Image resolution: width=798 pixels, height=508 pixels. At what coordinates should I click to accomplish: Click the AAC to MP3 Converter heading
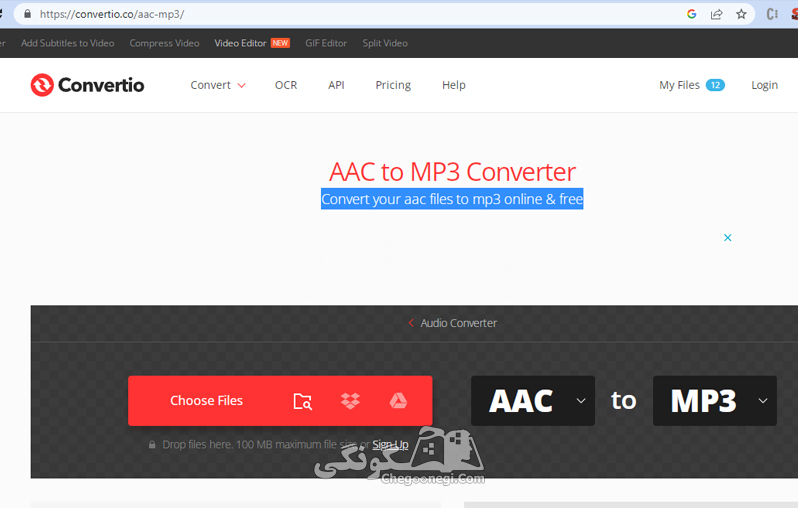(452, 172)
